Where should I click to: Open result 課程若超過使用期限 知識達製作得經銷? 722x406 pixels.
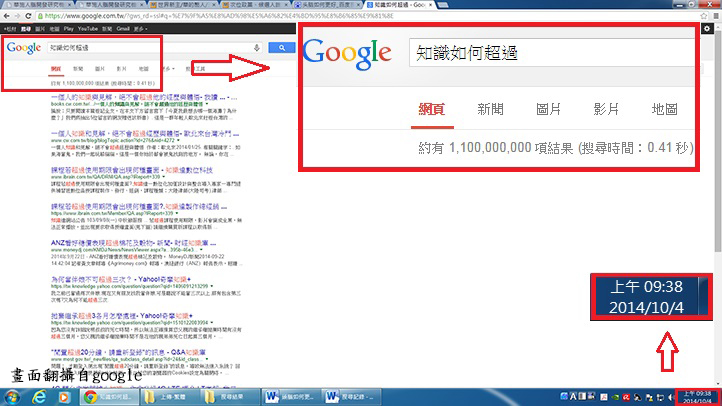[139, 207]
